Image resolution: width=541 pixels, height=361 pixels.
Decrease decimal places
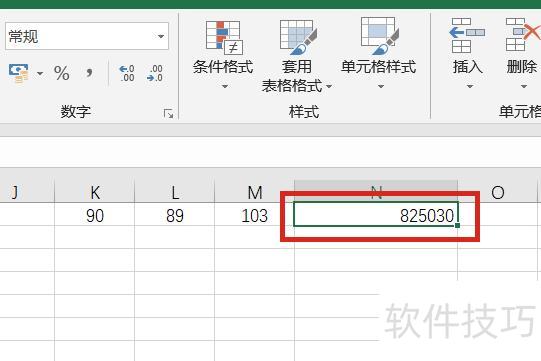(x=155, y=73)
